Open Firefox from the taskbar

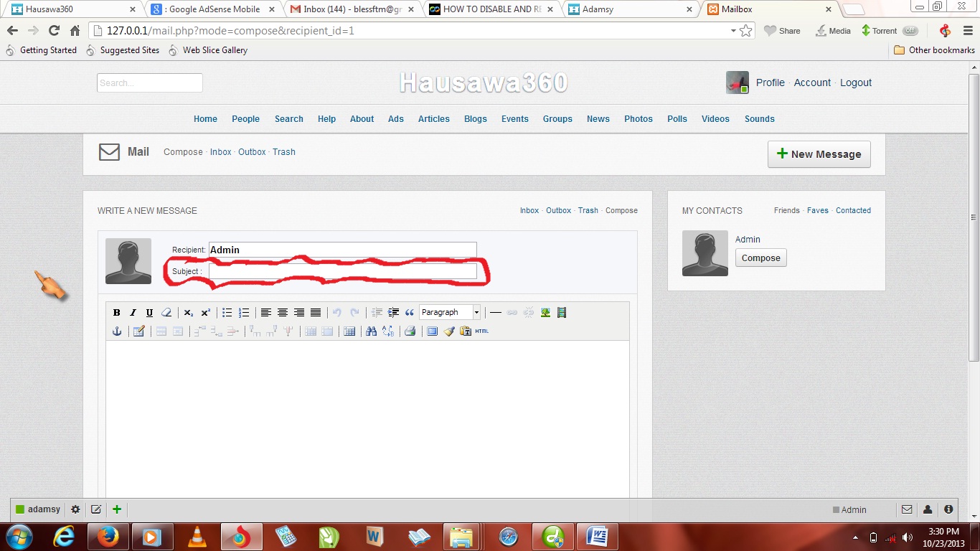[x=107, y=537]
